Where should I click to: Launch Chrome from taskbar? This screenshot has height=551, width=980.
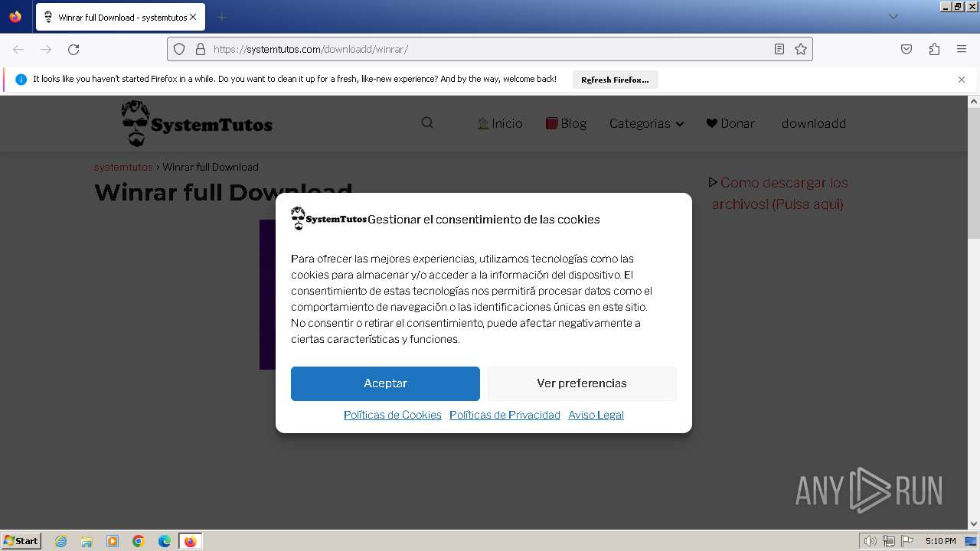pos(139,541)
